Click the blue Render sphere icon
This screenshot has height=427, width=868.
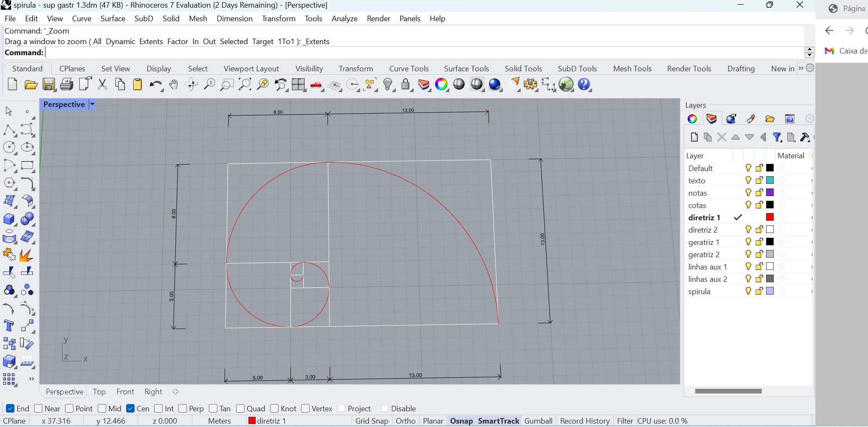pyautogui.click(x=495, y=84)
